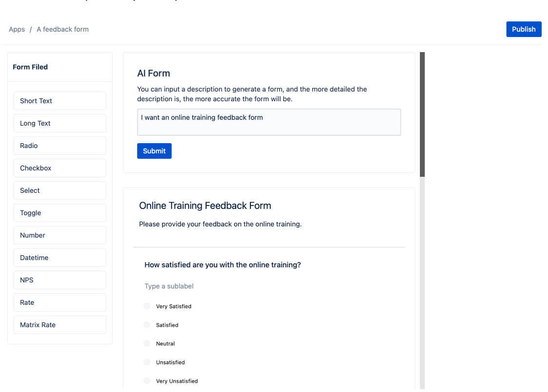The height and width of the screenshot is (392, 548).
Task: Add a Matrix Rate field
Action: pos(59,325)
